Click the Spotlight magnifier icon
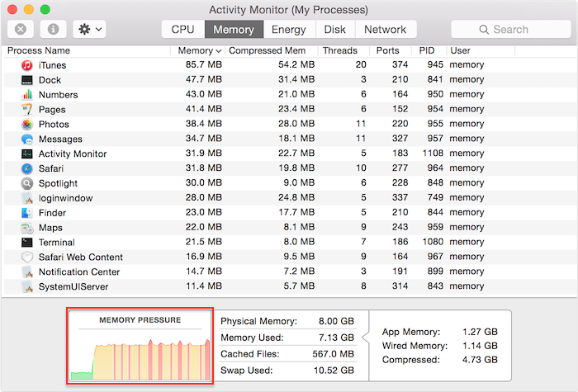The height and width of the screenshot is (392, 578). pos(27,183)
